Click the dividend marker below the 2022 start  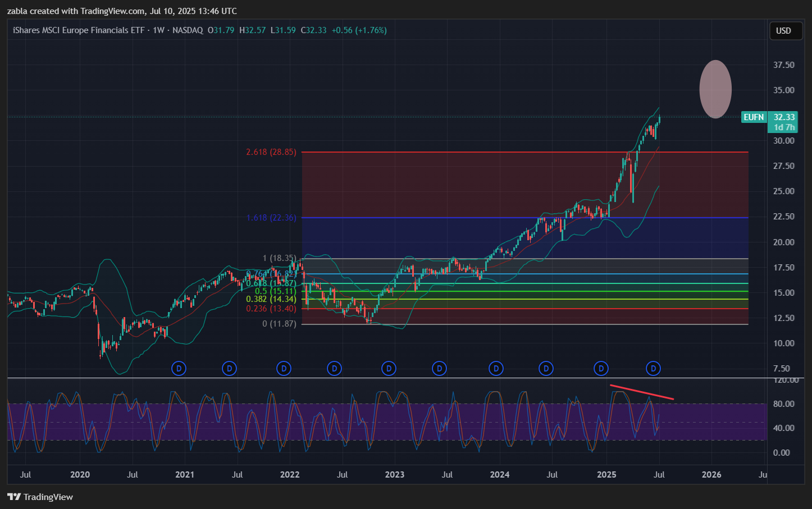click(x=284, y=369)
